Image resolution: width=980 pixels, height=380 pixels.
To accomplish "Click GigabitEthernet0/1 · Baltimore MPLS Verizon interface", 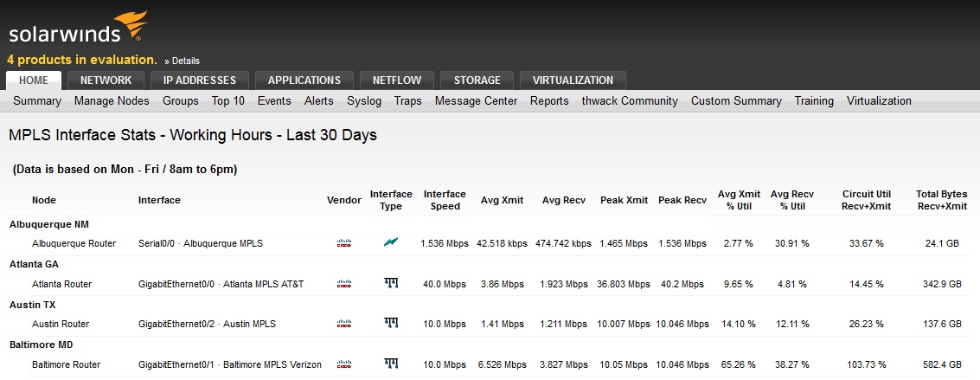I will coord(230,364).
